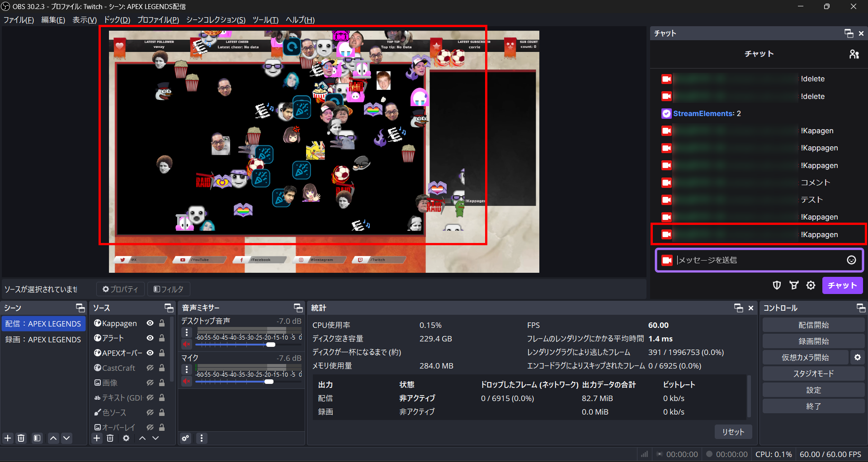Open advanced audio properties gears icon
This screenshot has width=868, height=462.
coord(185,438)
